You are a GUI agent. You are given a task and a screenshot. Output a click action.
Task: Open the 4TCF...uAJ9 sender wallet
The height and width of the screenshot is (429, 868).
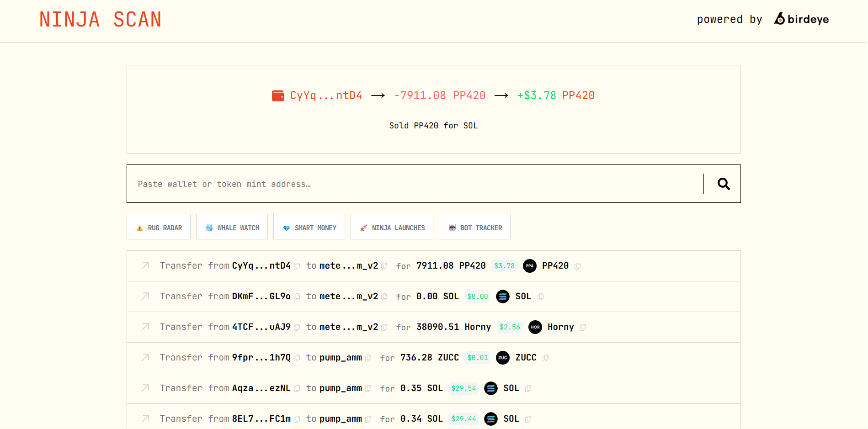point(261,327)
